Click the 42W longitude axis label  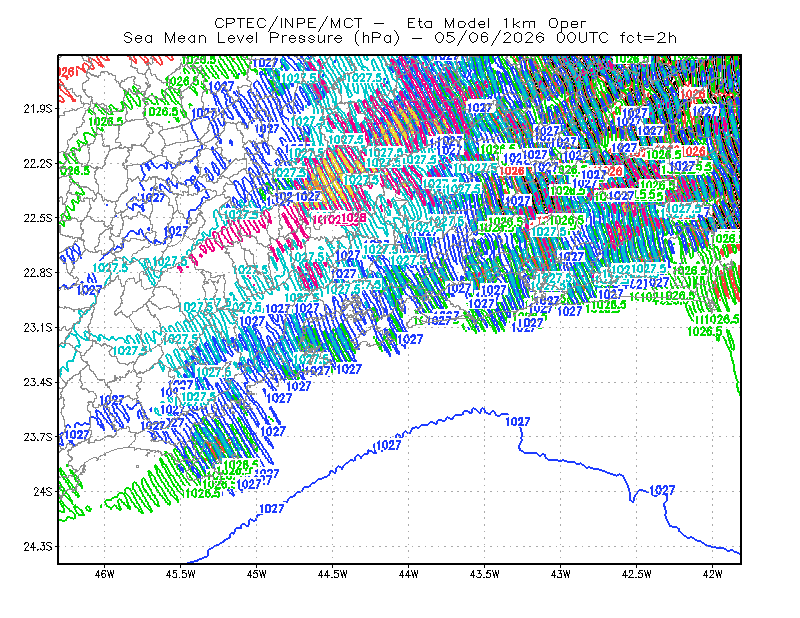[x=712, y=574]
